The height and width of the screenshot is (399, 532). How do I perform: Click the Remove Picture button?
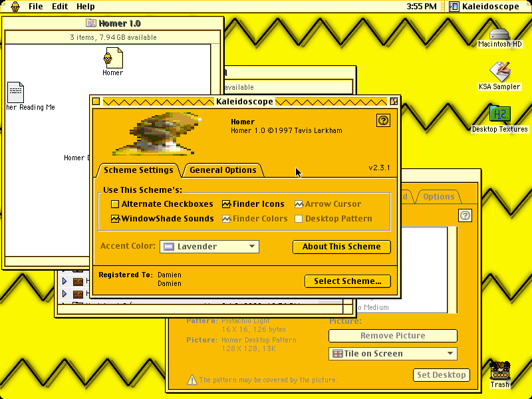(393, 336)
